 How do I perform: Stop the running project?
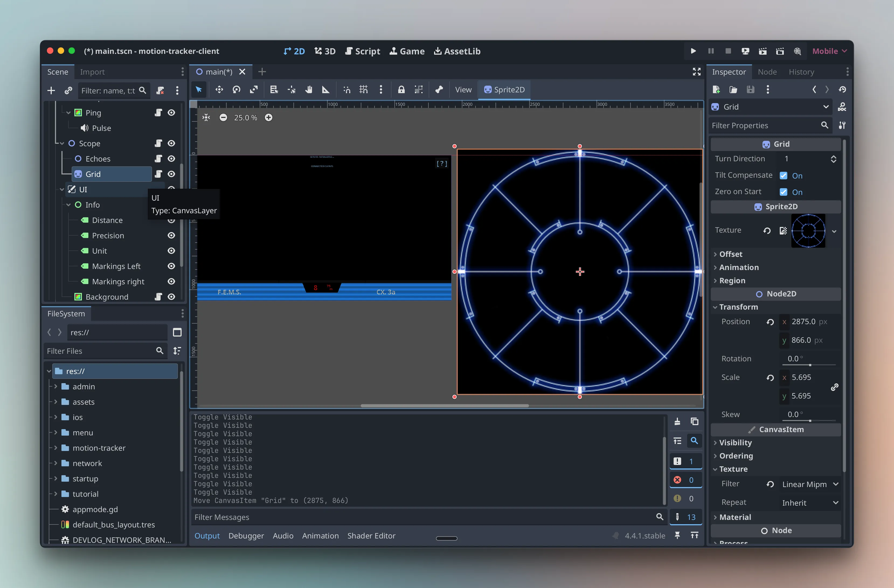pos(728,51)
